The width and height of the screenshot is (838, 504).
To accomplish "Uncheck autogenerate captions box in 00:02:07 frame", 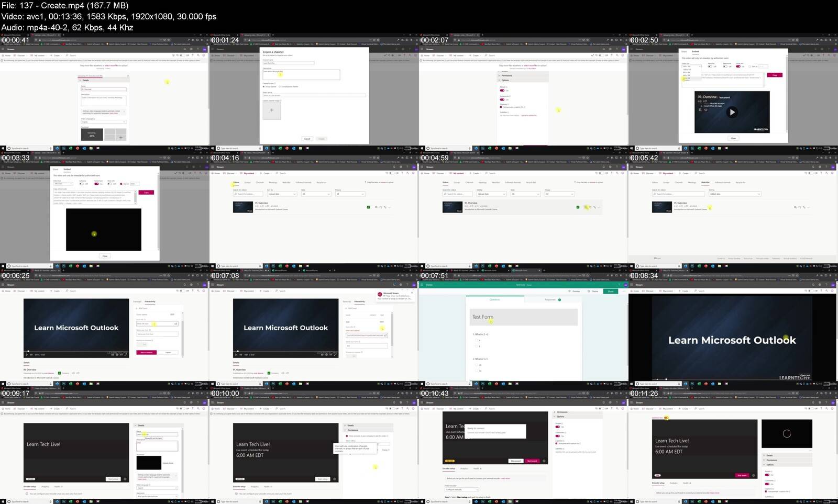I will 501,107.
